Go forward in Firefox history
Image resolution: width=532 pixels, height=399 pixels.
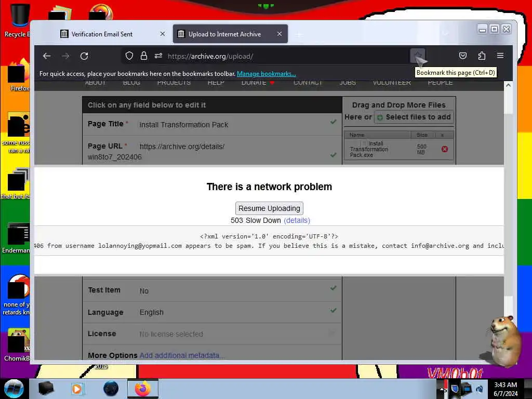point(65,56)
